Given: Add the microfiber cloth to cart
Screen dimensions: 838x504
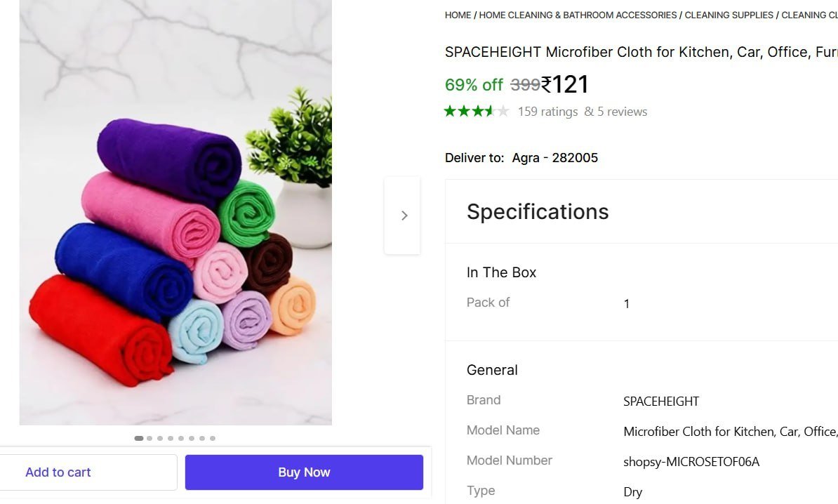Looking at the screenshot, I should 58,472.
